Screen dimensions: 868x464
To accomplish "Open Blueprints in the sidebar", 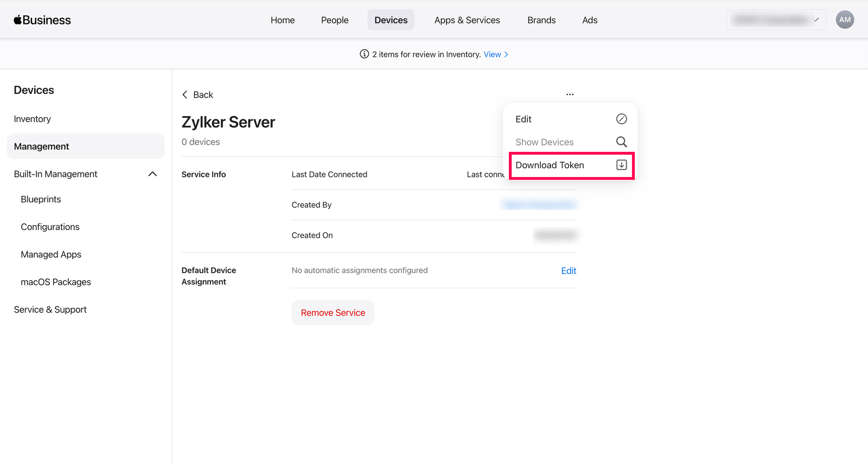I will tap(41, 199).
